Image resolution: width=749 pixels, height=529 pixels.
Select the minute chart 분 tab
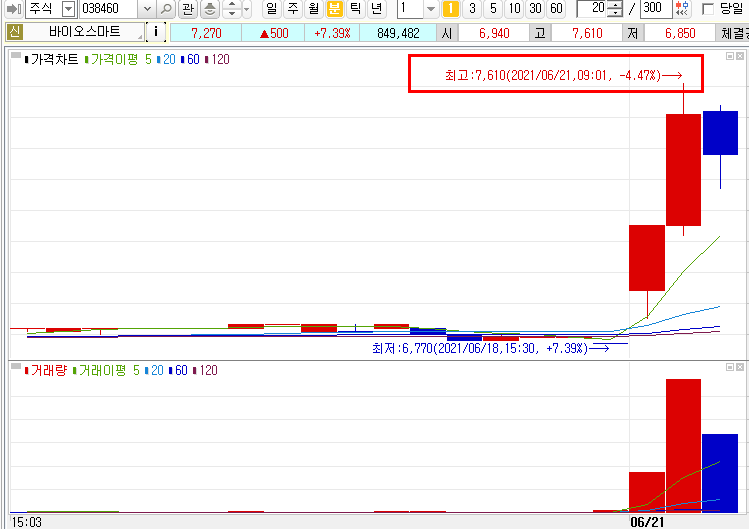point(334,9)
